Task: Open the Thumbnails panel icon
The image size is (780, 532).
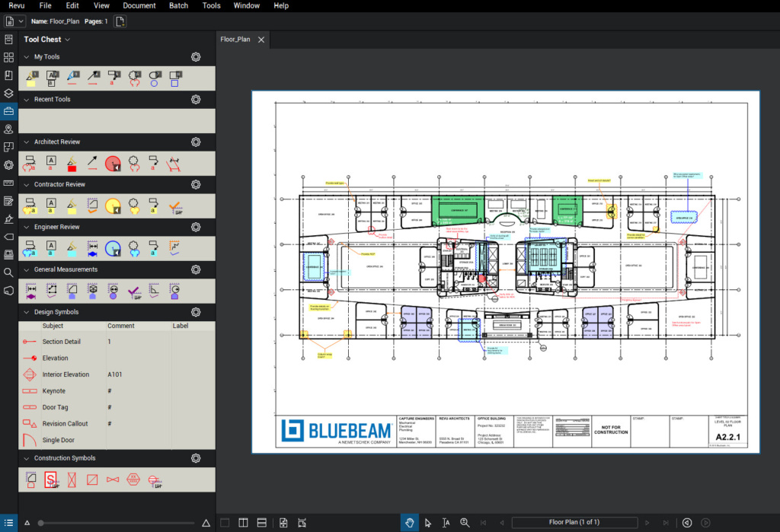Action: click(8, 57)
